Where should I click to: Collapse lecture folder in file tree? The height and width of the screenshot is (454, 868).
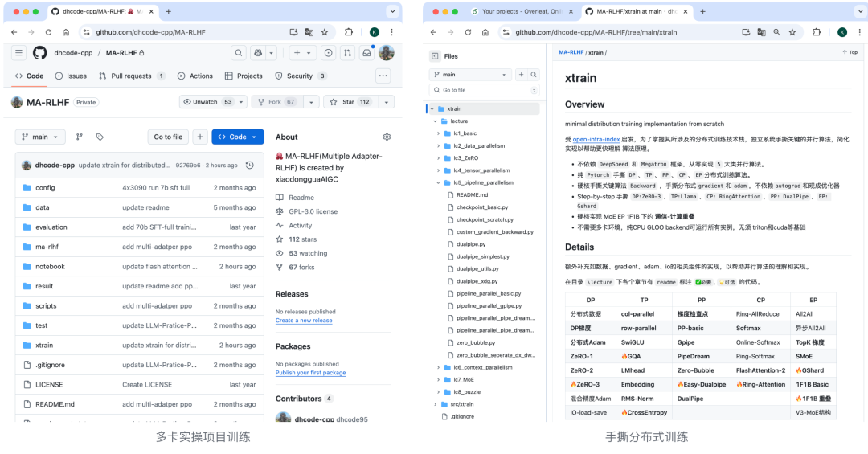(435, 121)
